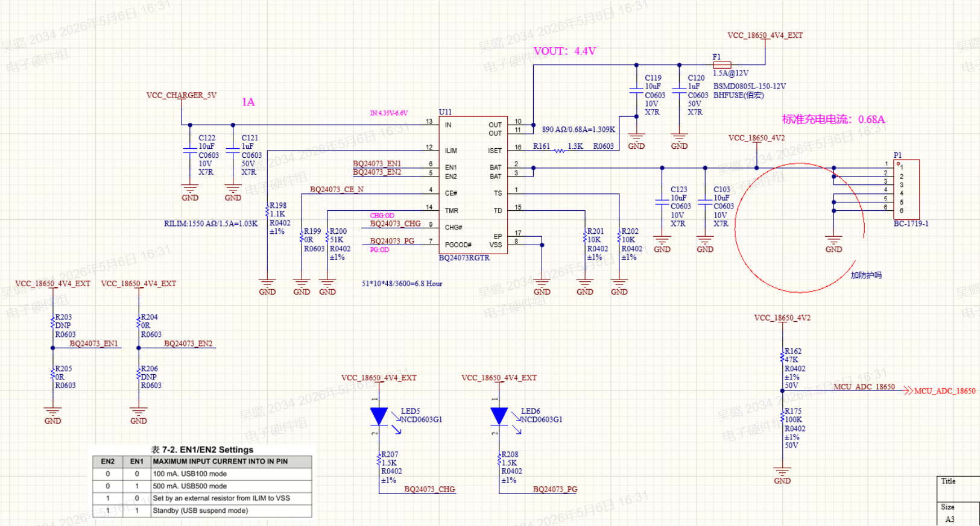Click the "51*10*48/3600=6.8 Hour" calculation text
This screenshot has width=980, height=526.
click(x=402, y=284)
